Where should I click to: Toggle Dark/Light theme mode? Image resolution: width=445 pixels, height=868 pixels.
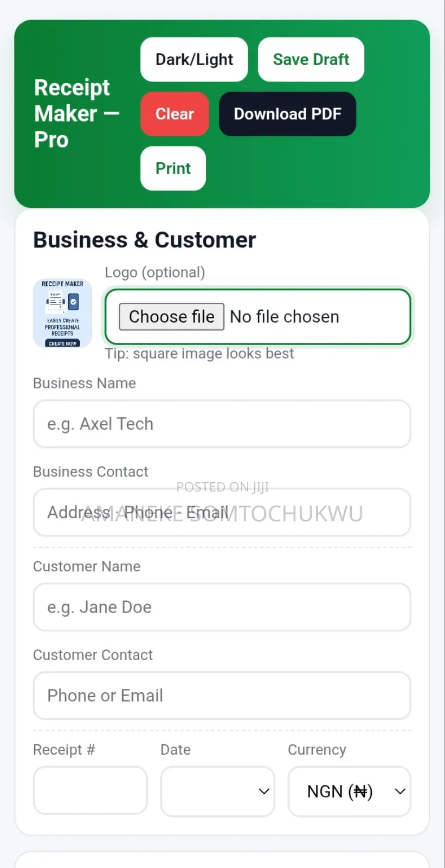[194, 59]
